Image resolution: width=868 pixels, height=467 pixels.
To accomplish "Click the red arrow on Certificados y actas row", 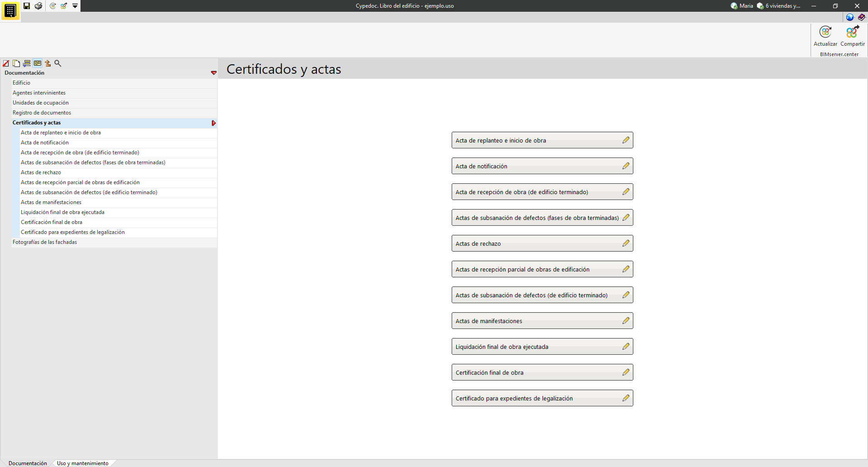I will (214, 123).
